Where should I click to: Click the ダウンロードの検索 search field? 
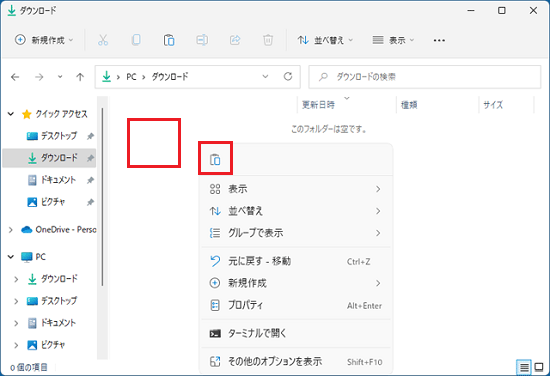pyautogui.click(x=424, y=76)
